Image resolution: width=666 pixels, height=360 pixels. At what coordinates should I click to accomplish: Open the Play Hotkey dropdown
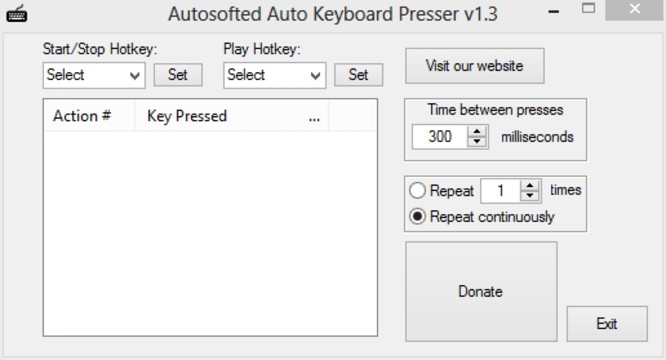click(275, 76)
